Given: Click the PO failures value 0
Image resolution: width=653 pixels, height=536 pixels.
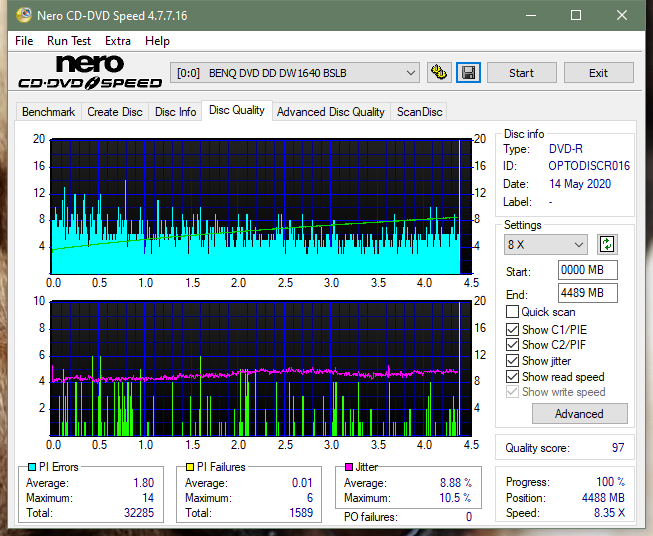Looking at the screenshot, I should click(x=469, y=517).
